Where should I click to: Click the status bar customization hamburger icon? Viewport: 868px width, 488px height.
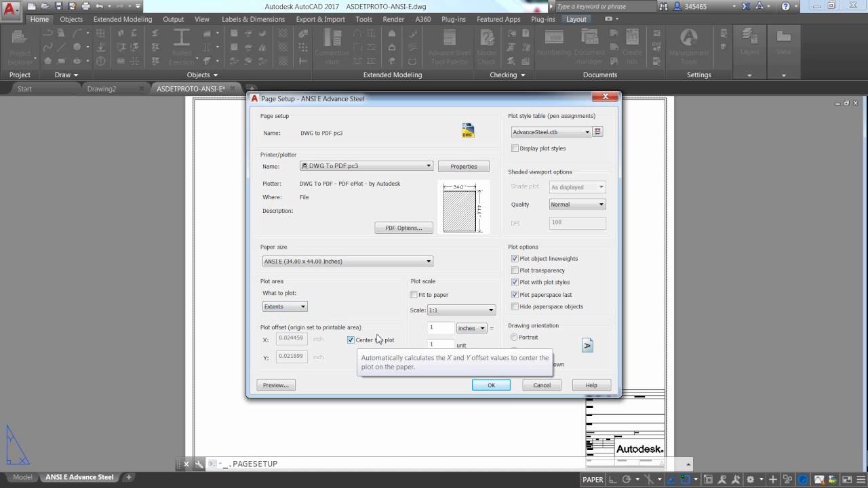tap(860, 479)
